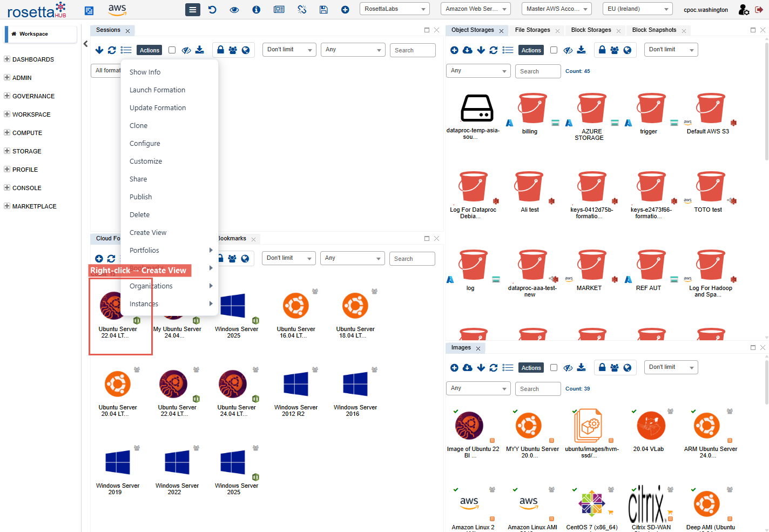The width and height of the screenshot is (769, 532).
Task: Select Launch Formation in the context menu
Action: click(157, 90)
